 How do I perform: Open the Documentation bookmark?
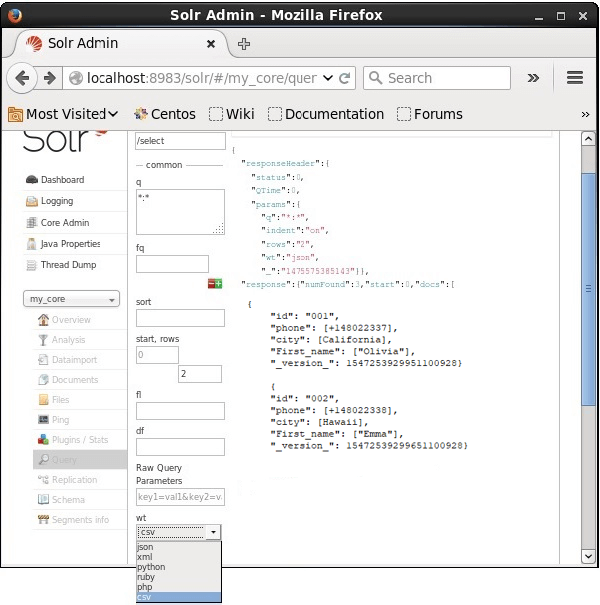click(x=326, y=114)
